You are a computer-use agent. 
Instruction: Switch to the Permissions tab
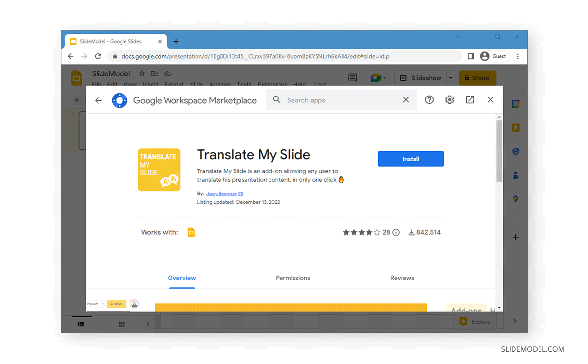293,278
